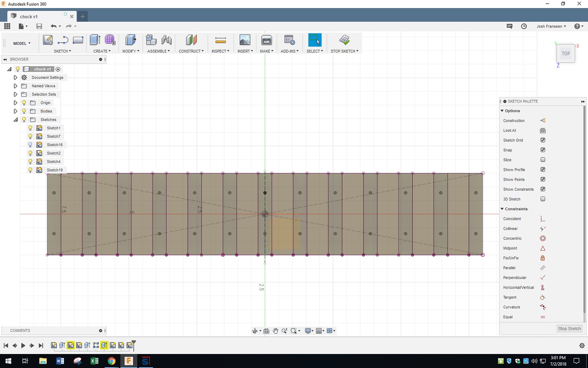Click the Stop Sketch button

tap(569, 329)
